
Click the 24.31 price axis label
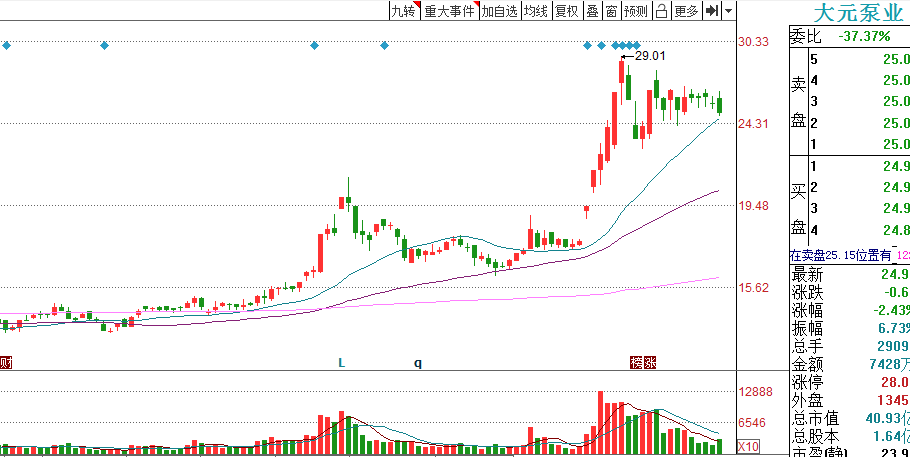[753, 124]
